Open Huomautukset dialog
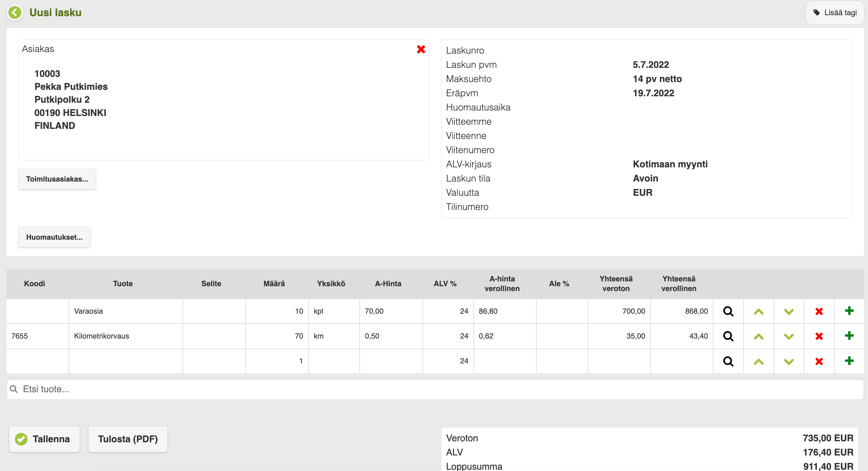Screen dimensions: 868x471 54,237
